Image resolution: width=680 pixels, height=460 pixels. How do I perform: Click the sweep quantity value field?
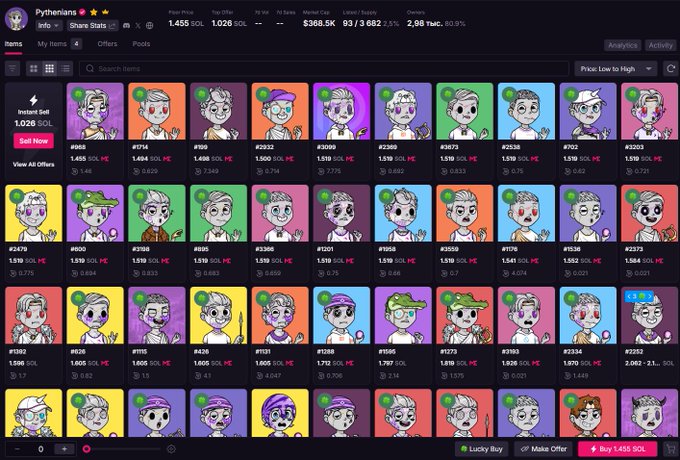click(x=41, y=449)
